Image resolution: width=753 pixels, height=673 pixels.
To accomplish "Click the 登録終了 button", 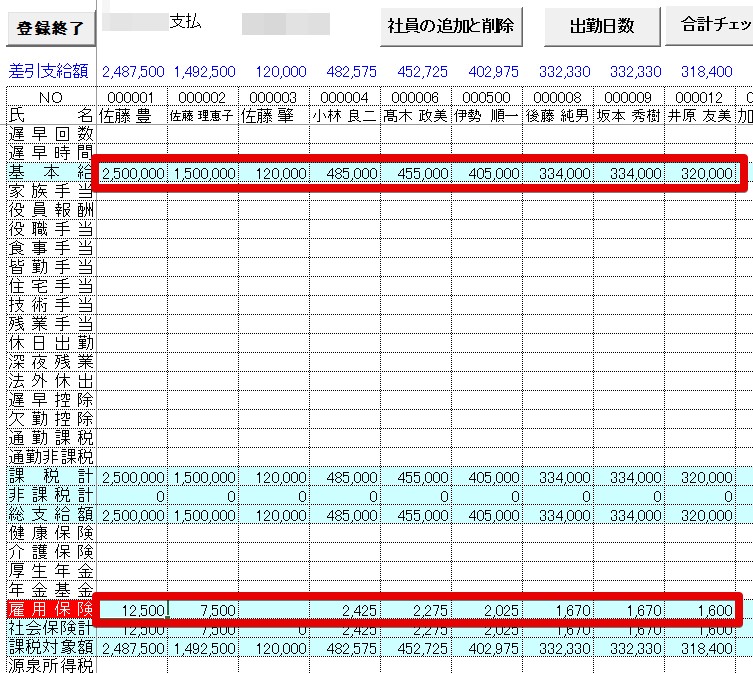I will 50,28.
